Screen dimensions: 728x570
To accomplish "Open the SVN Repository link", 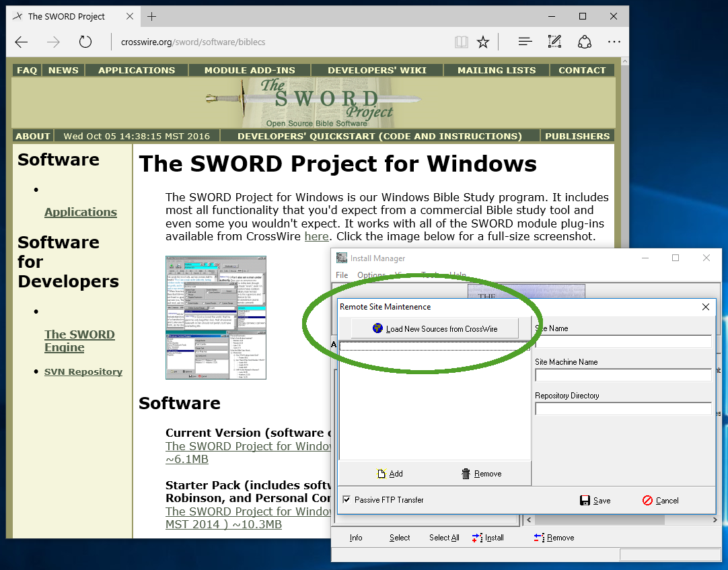I will point(83,371).
